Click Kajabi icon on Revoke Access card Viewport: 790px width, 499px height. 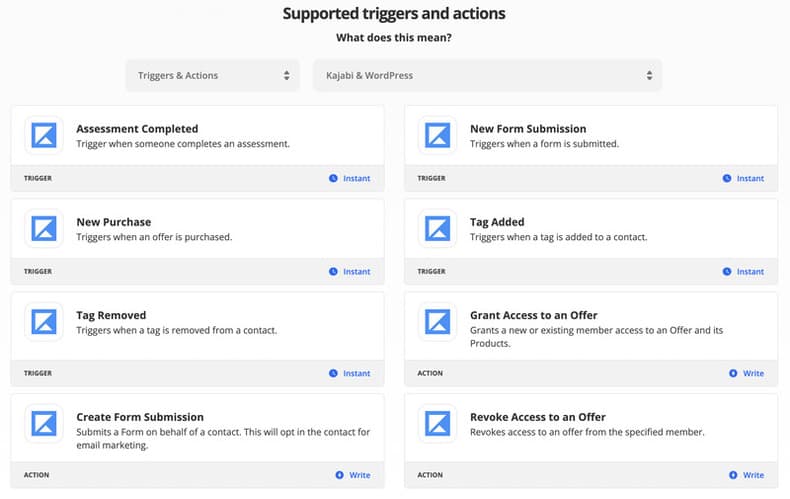point(437,424)
